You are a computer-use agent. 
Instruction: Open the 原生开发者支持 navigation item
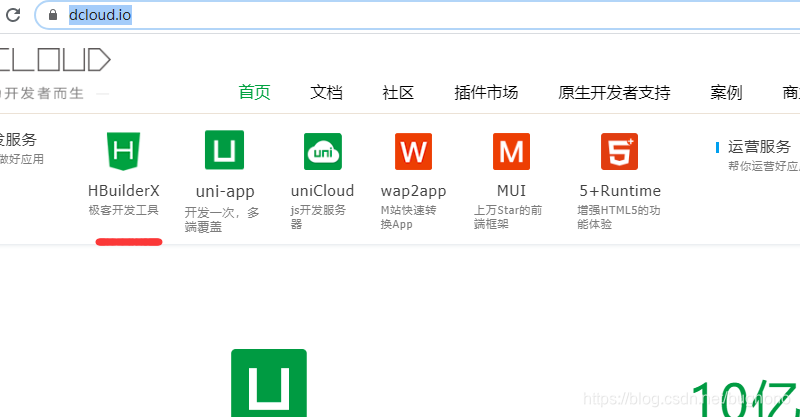614,92
